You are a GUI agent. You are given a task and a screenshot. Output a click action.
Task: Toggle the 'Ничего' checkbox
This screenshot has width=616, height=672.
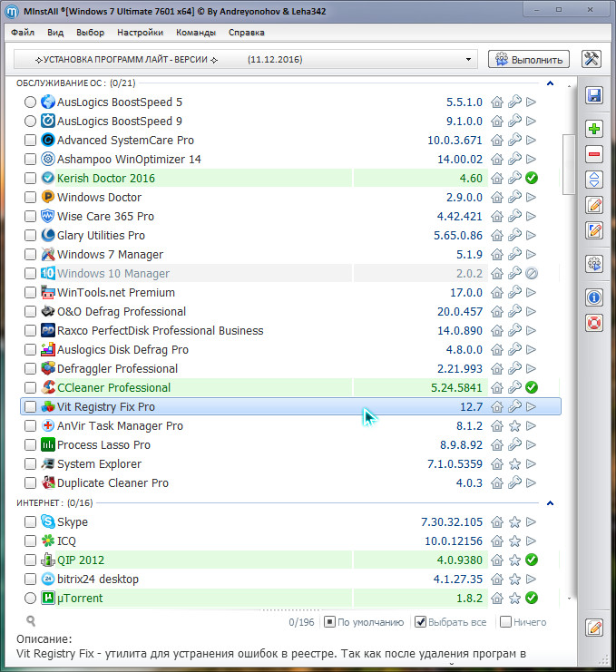(x=506, y=622)
